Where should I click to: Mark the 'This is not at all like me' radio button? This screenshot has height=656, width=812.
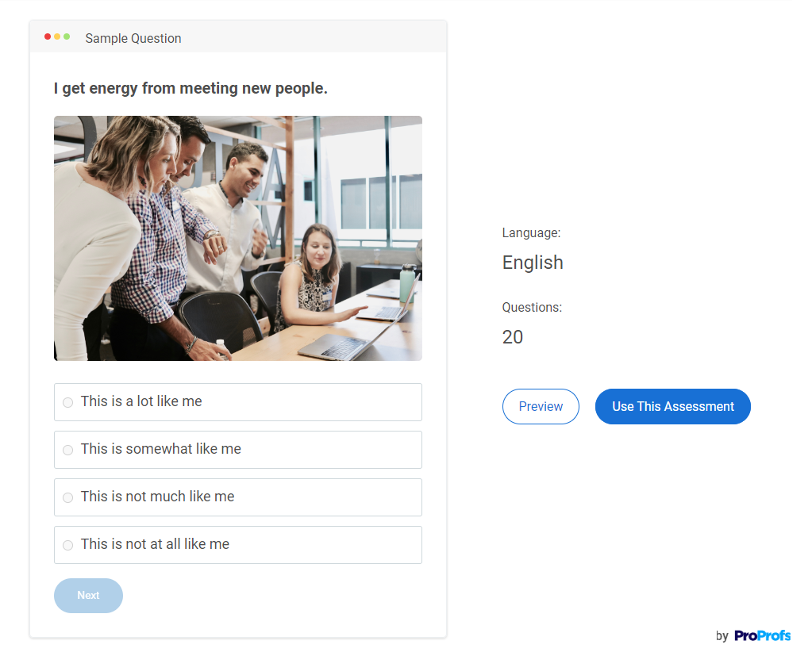pos(67,546)
